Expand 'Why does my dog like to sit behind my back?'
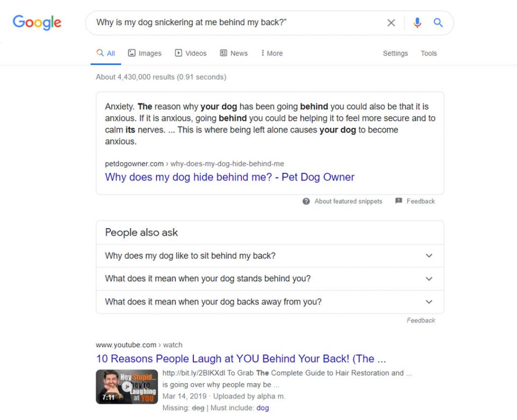This screenshot has height=420, width=517. point(429,255)
